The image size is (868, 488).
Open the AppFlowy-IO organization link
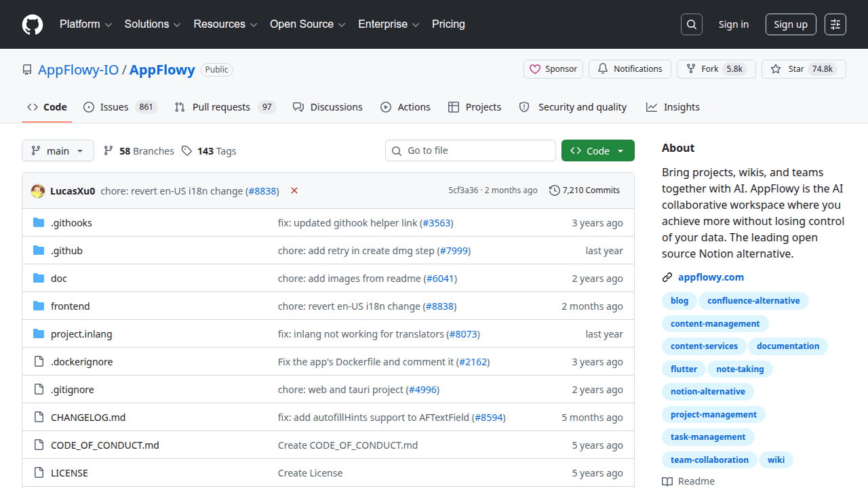(x=78, y=70)
